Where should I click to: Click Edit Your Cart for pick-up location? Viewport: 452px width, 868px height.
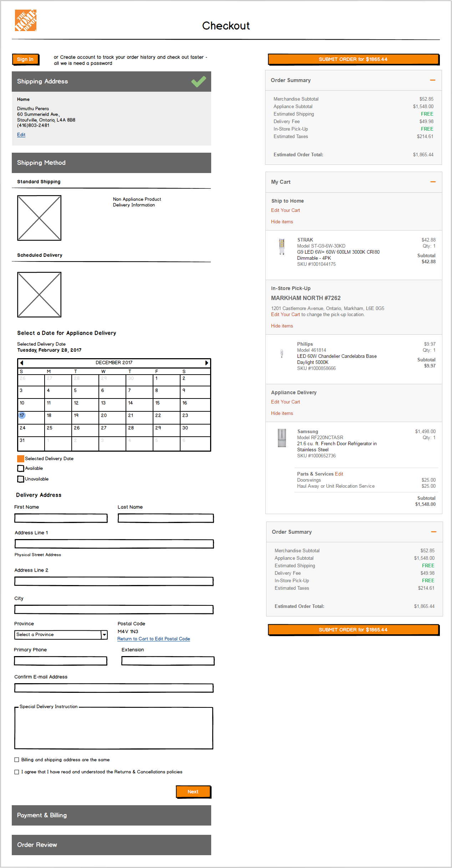click(285, 315)
